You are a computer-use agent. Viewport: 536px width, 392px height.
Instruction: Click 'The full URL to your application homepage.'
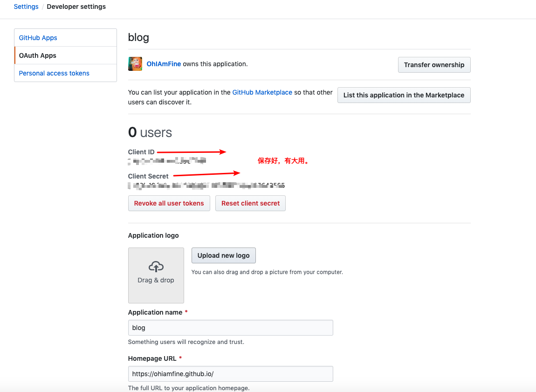point(189,388)
